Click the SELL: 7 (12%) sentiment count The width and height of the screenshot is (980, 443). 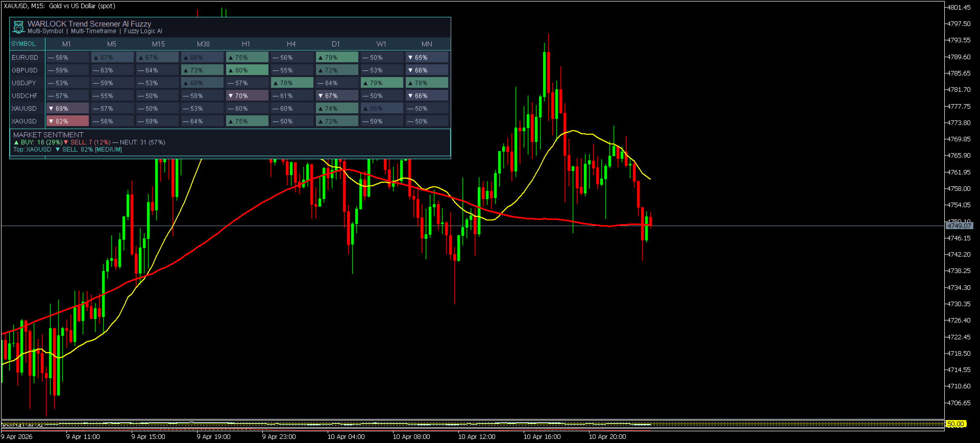pyautogui.click(x=87, y=142)
